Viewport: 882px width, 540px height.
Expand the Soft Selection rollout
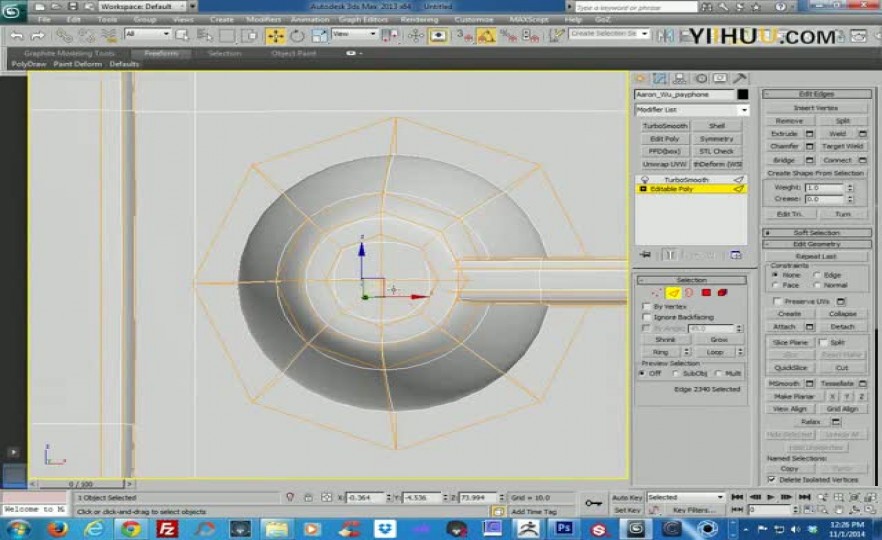pos(817,232)
